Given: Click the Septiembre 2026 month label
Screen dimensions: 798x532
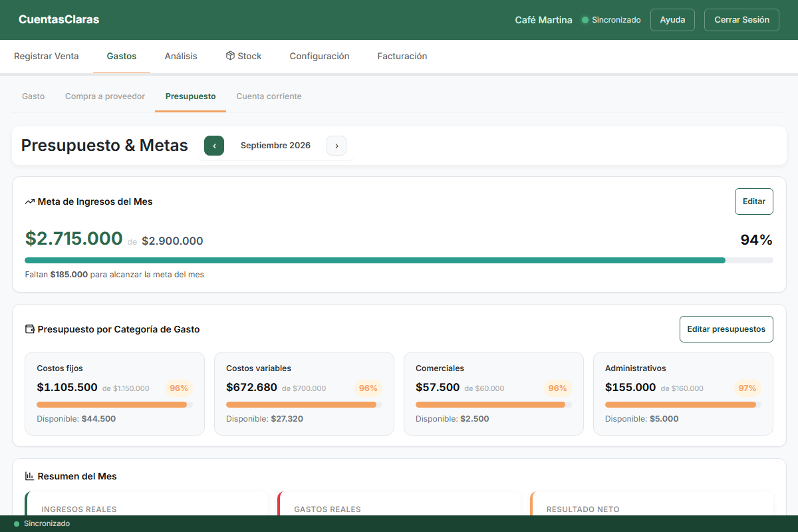Looking at the screenshot, I should point(275,146).
